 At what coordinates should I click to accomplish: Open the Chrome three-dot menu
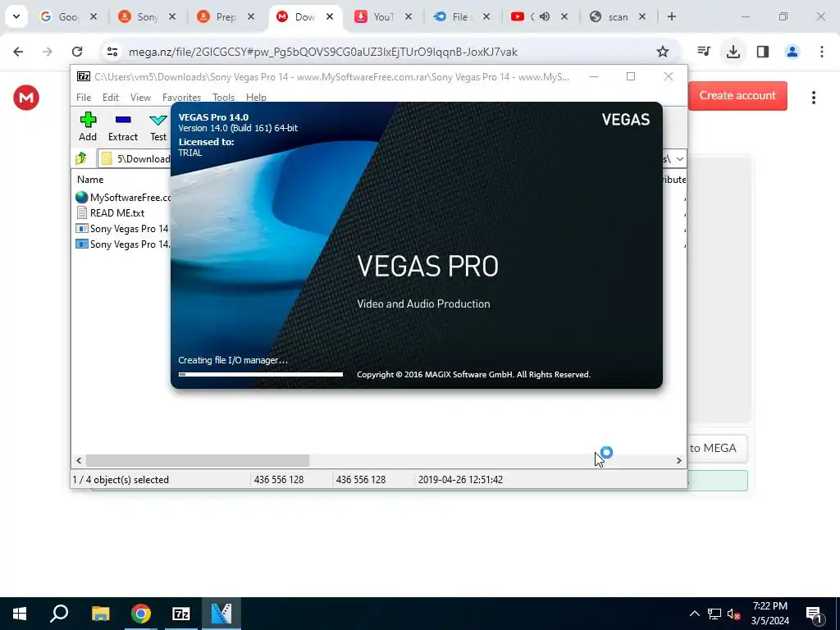click(822, 52)
